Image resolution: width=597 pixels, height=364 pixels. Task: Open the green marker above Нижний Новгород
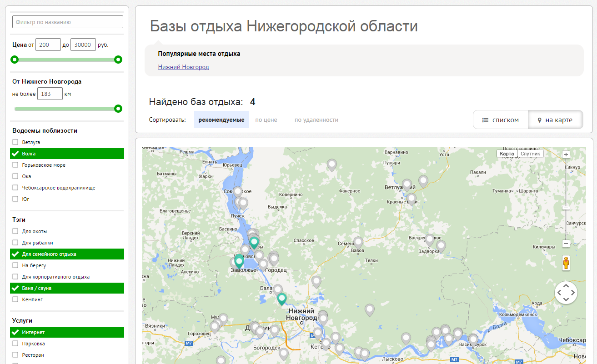tap(282, 299)
